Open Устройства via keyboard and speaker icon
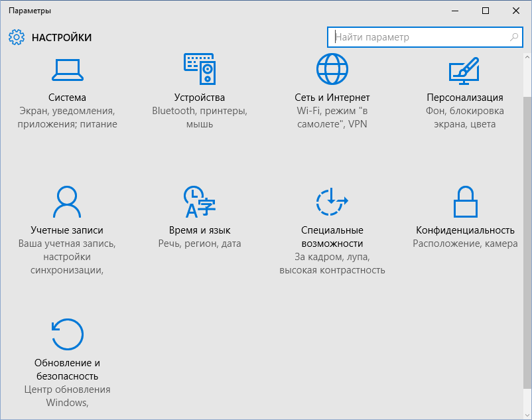Viewport: 532px width, 420px height. pos(200,69)
